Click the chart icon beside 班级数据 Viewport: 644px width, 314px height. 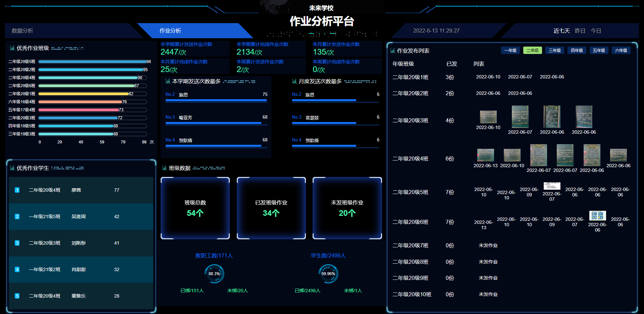[164, 168]
